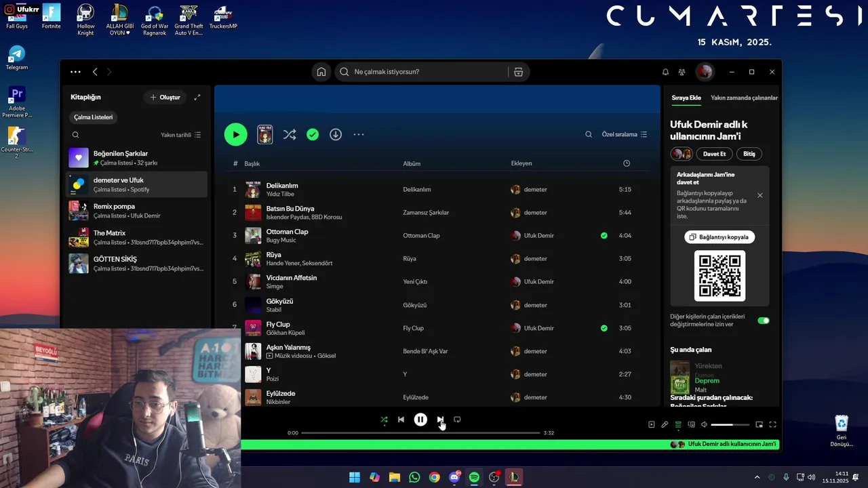Open the browse icon in search bar
The width and height of the screenshot is (868, 488).
518,72
